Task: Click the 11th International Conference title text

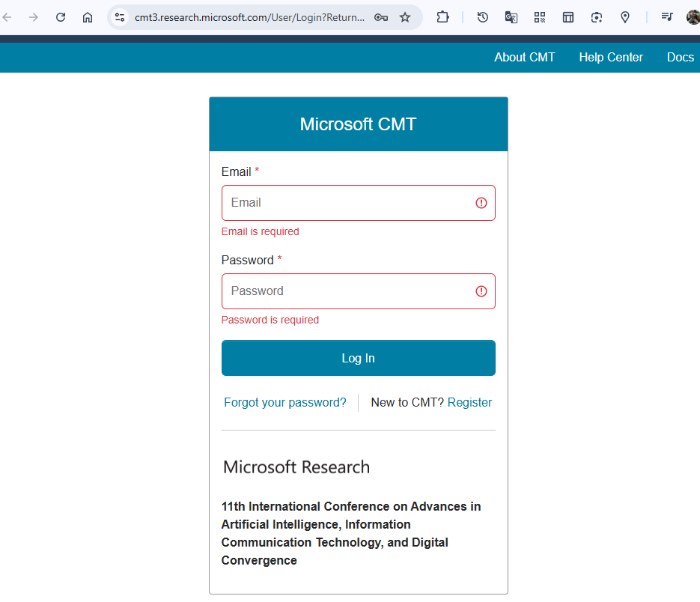Action: [351, 533]
